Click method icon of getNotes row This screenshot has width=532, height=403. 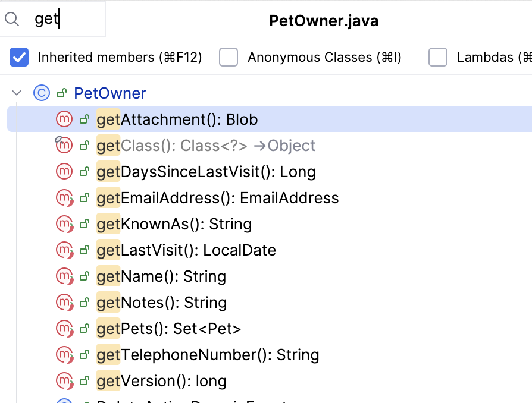[64, 302]
